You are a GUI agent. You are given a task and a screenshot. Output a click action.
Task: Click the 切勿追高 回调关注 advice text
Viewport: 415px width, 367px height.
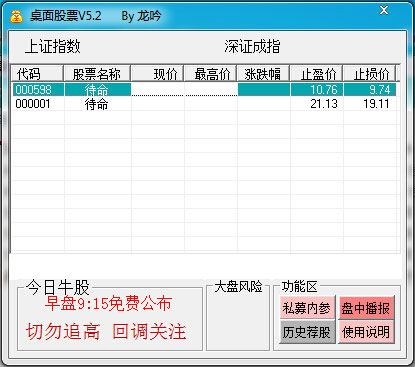tap(106, 331)
